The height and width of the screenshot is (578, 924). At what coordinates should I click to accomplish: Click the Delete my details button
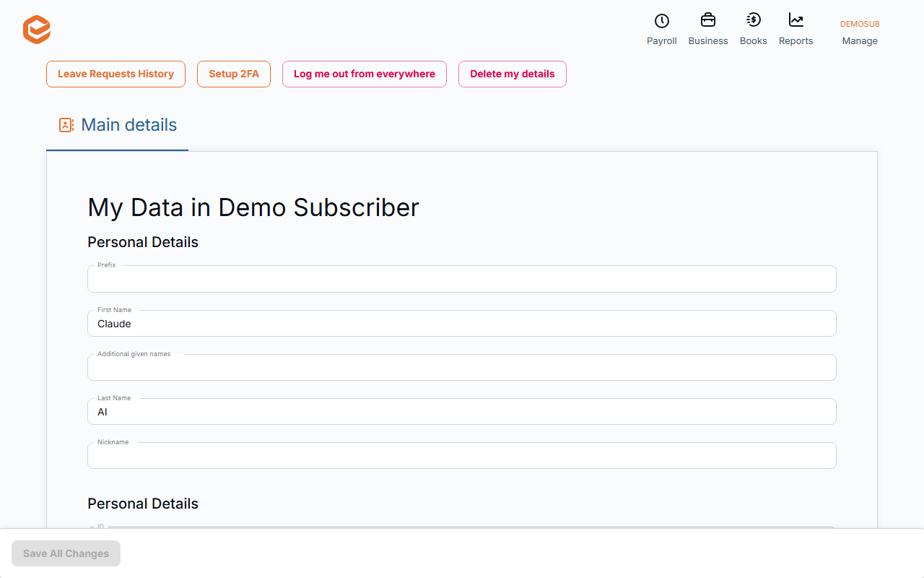click(513, 74)
